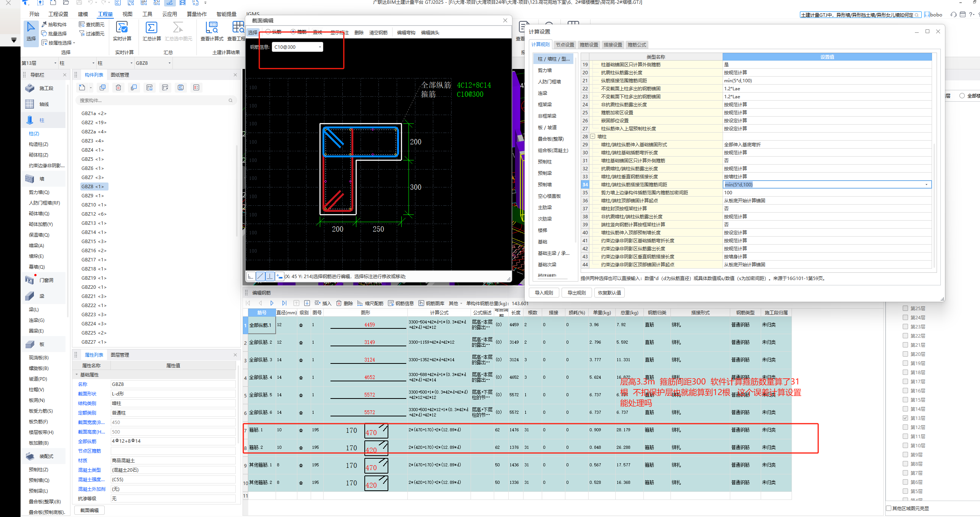Screen dimensions: 980x517
Task: Click 编辑弯钩 in section editor toolbar
Action: click(406, 33)
